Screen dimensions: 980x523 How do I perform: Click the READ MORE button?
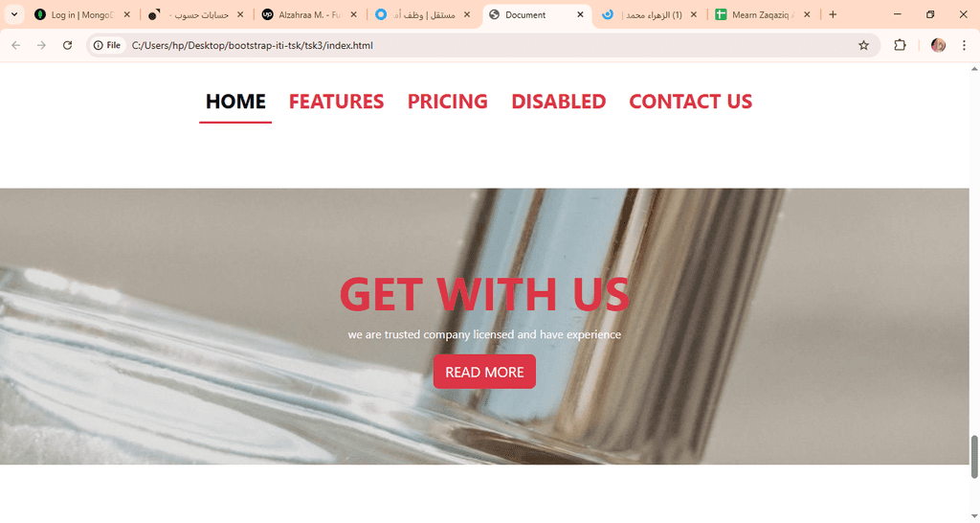point(484,372)
